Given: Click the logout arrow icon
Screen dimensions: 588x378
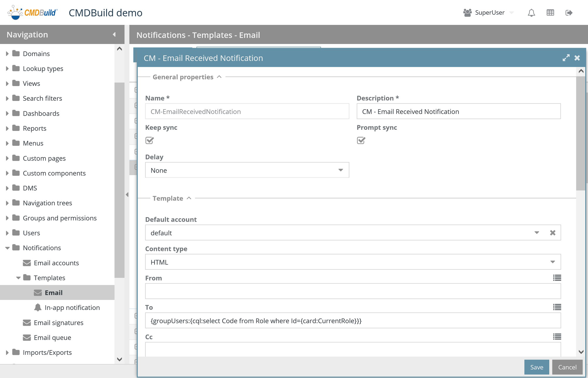Looking at the screenshot, I should coord(569,13).
